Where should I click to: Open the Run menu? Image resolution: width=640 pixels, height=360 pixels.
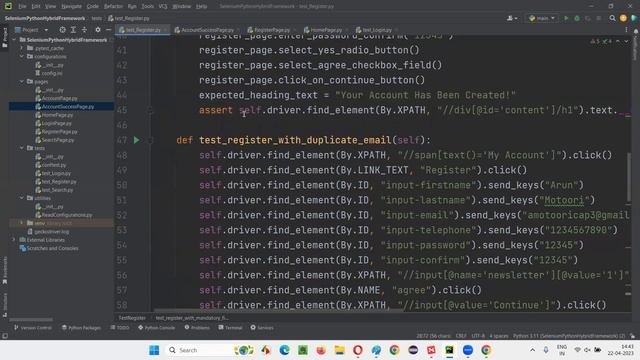132,7
